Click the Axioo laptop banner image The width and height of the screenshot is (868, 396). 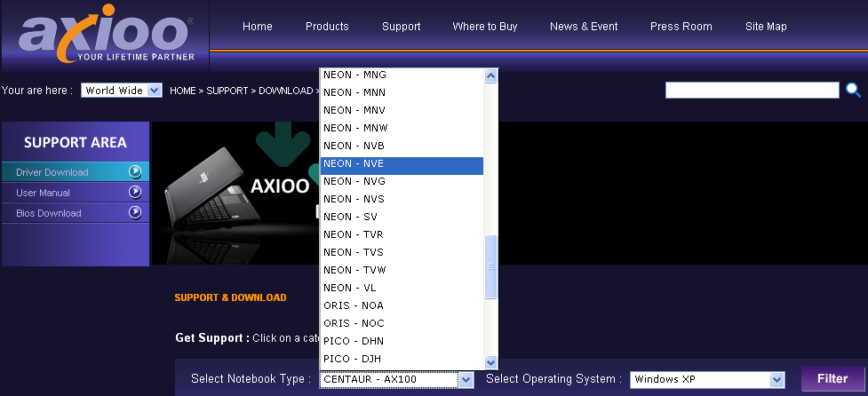235,193
